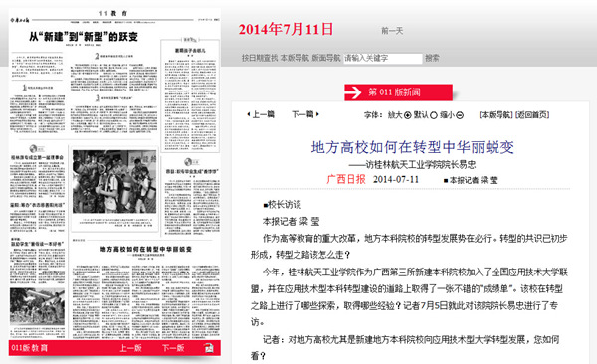Viewport: 597px width, 364px height.
Task: Click firefighter photo in newspaper thumbnail
Action: [114, 181]
